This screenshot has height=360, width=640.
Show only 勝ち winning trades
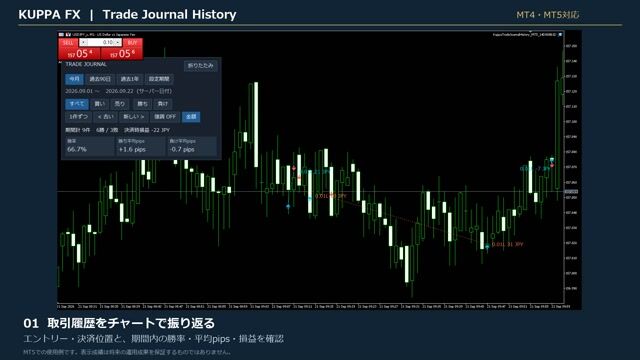coord(142,104)
